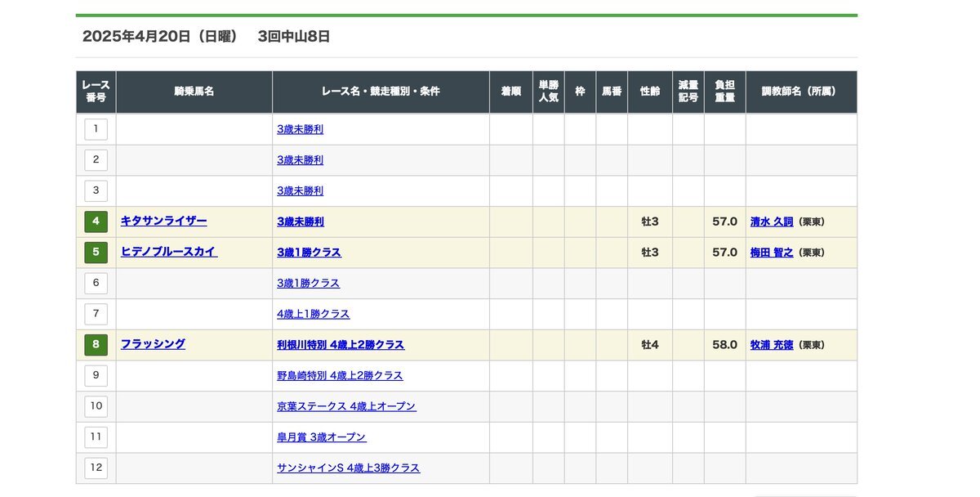Click race number 2 box
Screen dimensions: 980x497
(x=96, y=160)
